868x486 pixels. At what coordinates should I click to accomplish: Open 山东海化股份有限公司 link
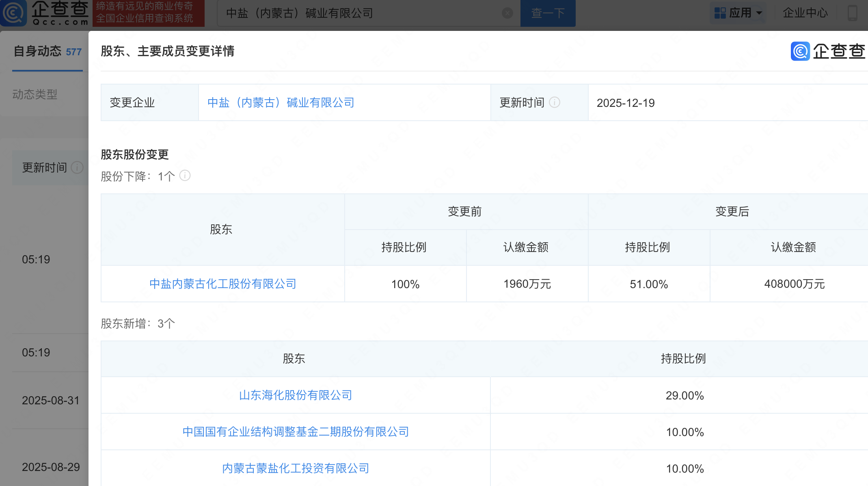click(x=296, y=395)
